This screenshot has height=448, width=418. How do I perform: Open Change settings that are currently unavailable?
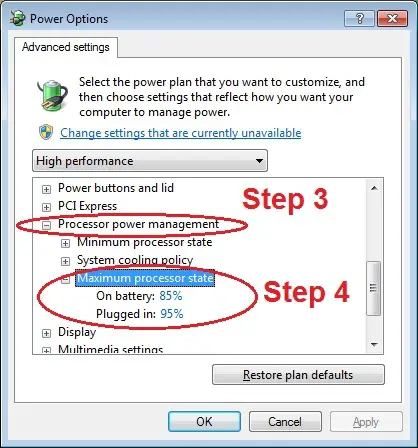pyautogui.click(x=181, y=133)
